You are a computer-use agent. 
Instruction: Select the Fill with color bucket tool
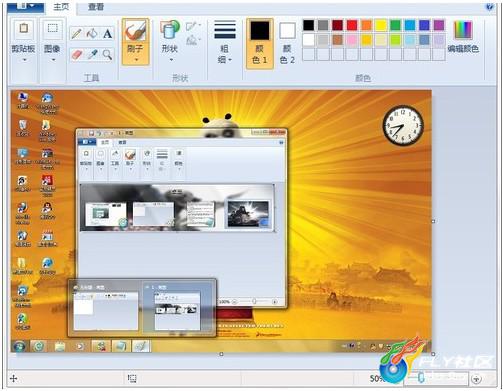92,34
